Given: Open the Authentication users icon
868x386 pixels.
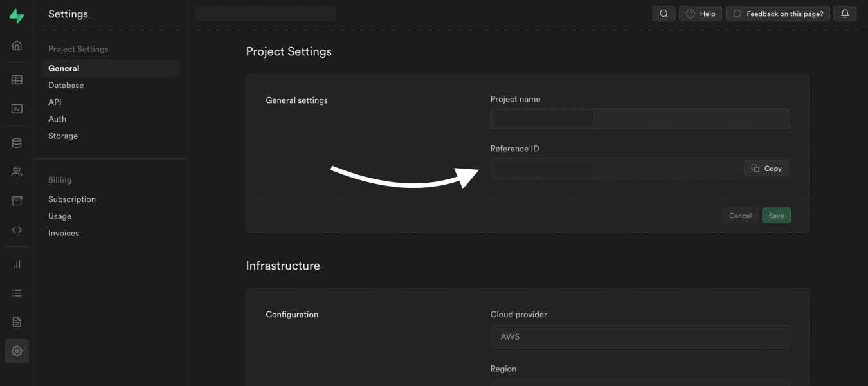Looking at the screenshot, I should pyautogui.click(x=17, y=172).
